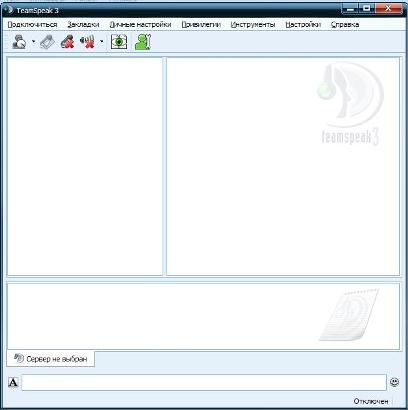Click inside the chat message input field
The height and width of the screenshot is (410, 408).
[204, 382]
